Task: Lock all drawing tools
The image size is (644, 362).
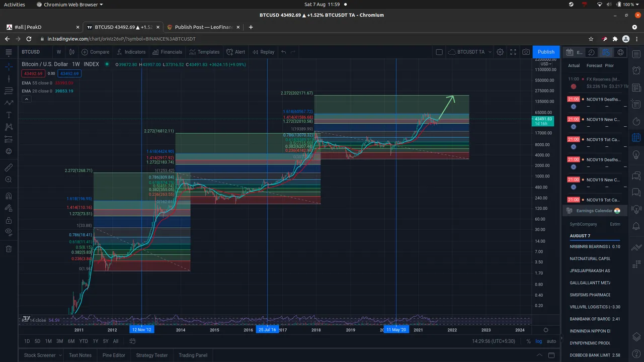Action: pos(9,220)
